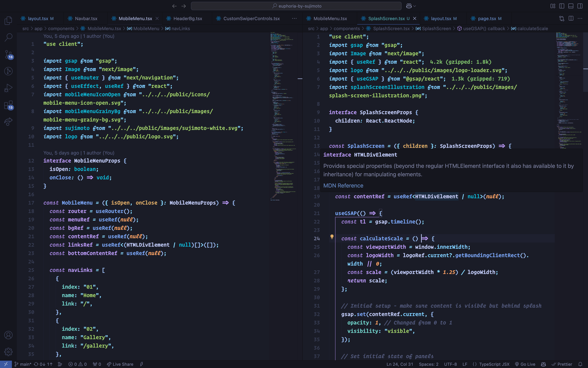Go back with the left navigation arrow

click(174, 6)
